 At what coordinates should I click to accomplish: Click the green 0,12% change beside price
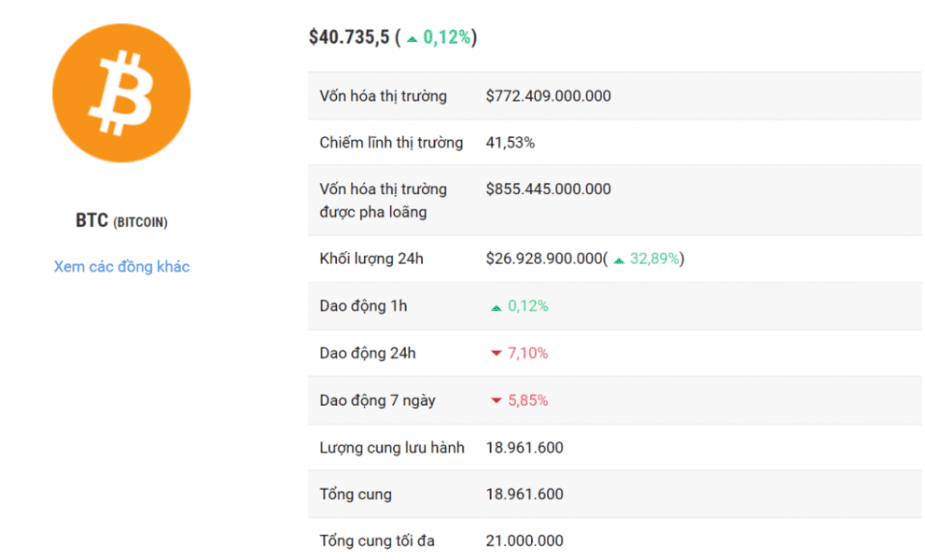(446, 37)
